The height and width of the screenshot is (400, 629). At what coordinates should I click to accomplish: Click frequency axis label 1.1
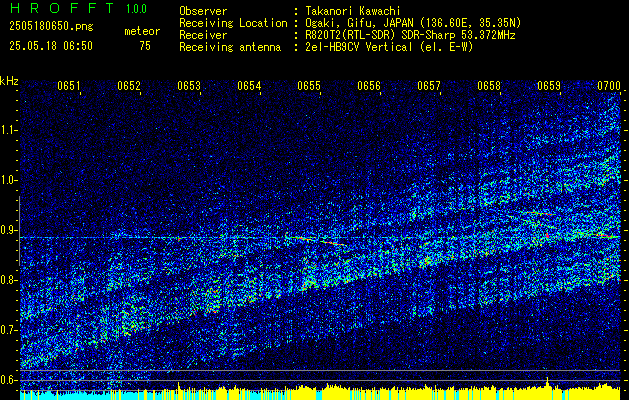point(7,130)
